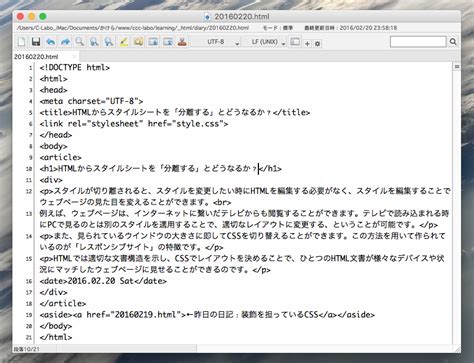The width and height of the screenshot is (474, 363).
Task: Click the <h1> heading line
Action: (161, 169)
